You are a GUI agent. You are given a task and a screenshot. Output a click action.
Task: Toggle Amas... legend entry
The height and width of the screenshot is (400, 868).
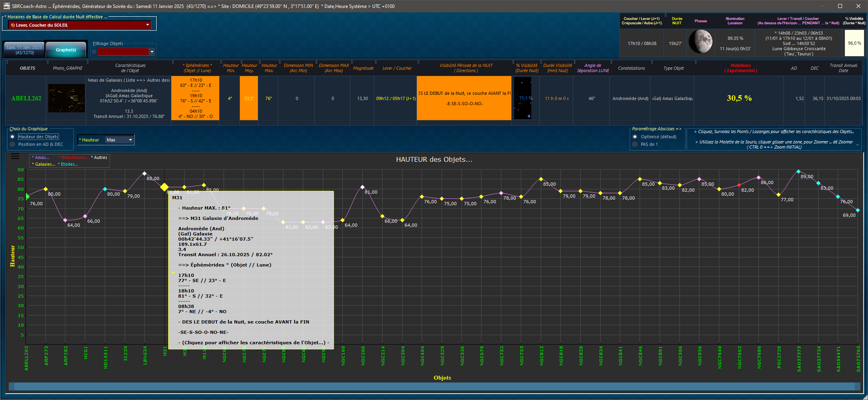point(41,158)
